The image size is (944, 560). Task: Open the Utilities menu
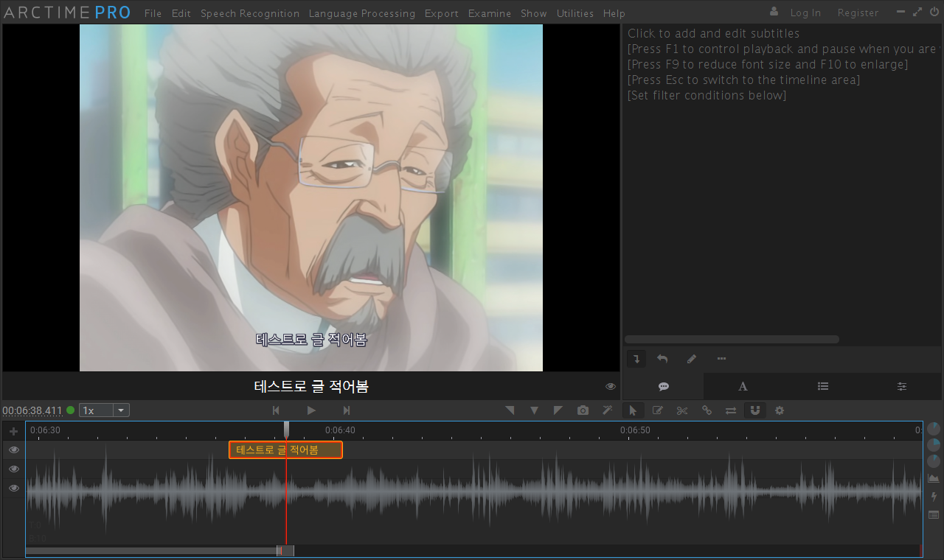[x=575, y=13]
